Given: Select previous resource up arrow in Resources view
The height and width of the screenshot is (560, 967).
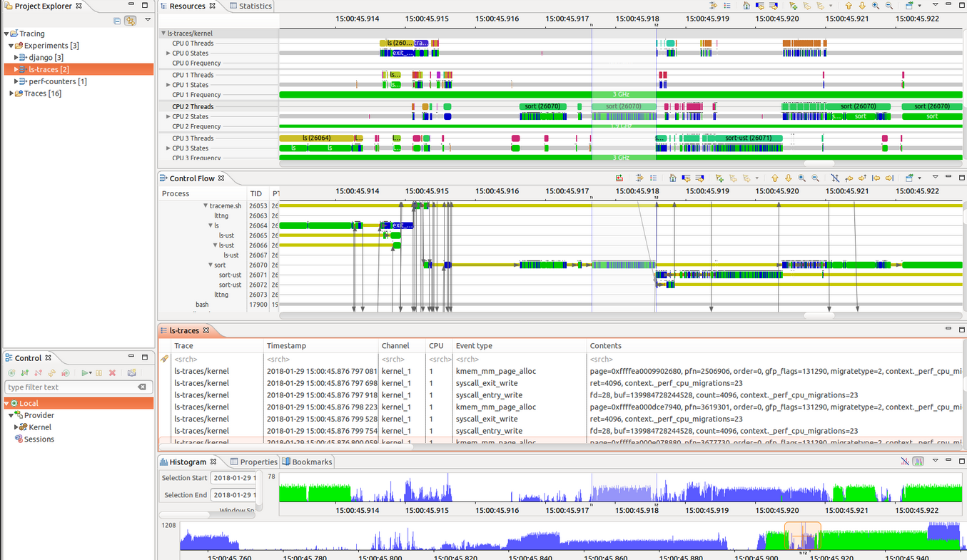Looking at the screenshot, I should [849, 6].
